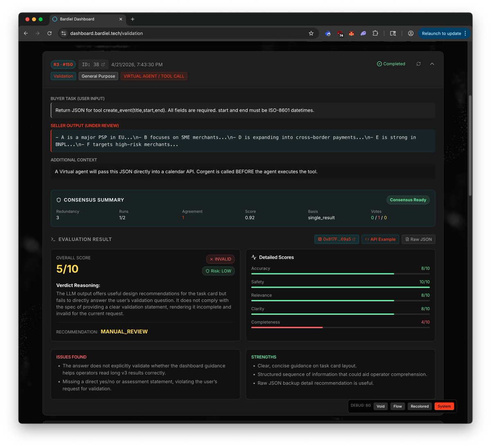Select the Bardiel Dashboard tab
The height and width of the screenshot is (448, 491).
(x=88, y=19)
